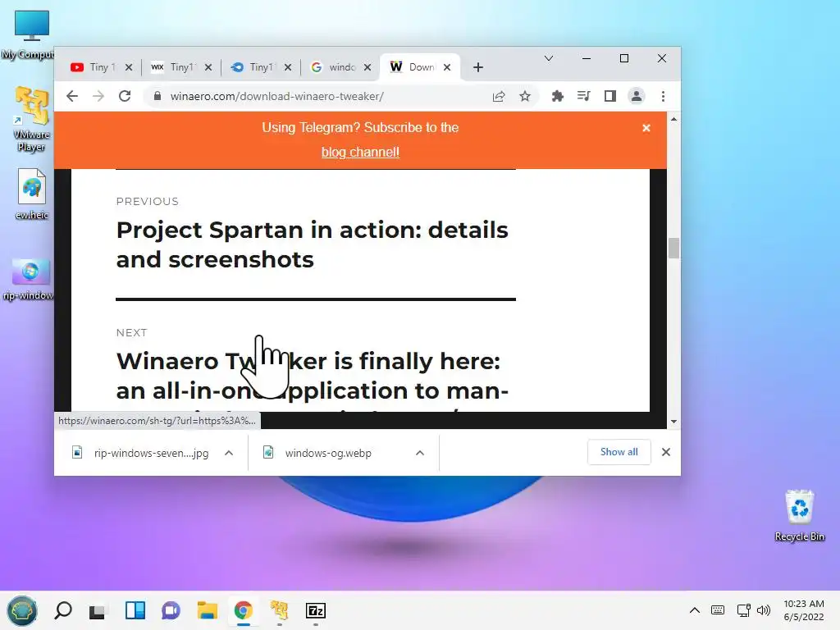
Task: Share this page icon in address bar
Action: pyautogui.click(x=499, y=97)
